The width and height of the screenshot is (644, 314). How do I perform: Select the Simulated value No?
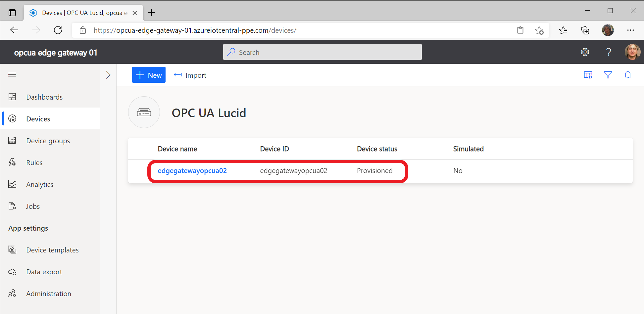458,171
